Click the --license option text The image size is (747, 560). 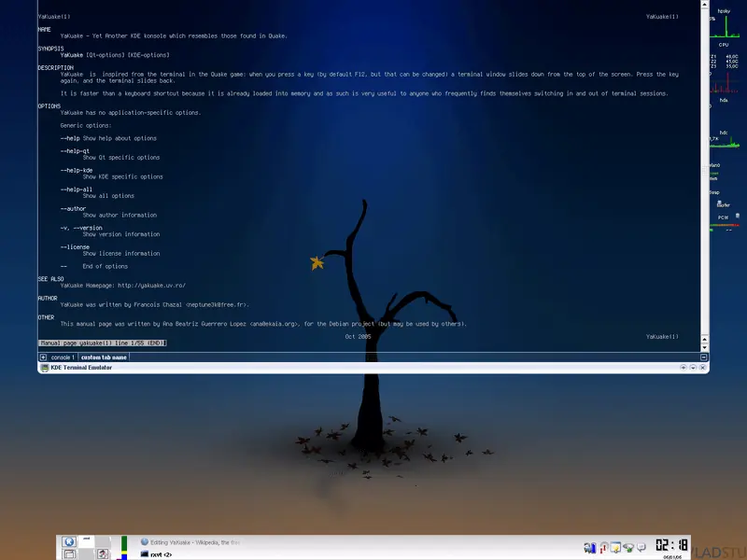tap(75, 247)
